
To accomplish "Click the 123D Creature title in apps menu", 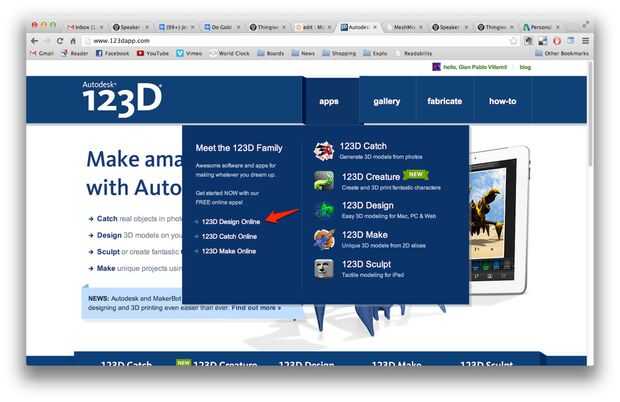I will click(371, 177).
